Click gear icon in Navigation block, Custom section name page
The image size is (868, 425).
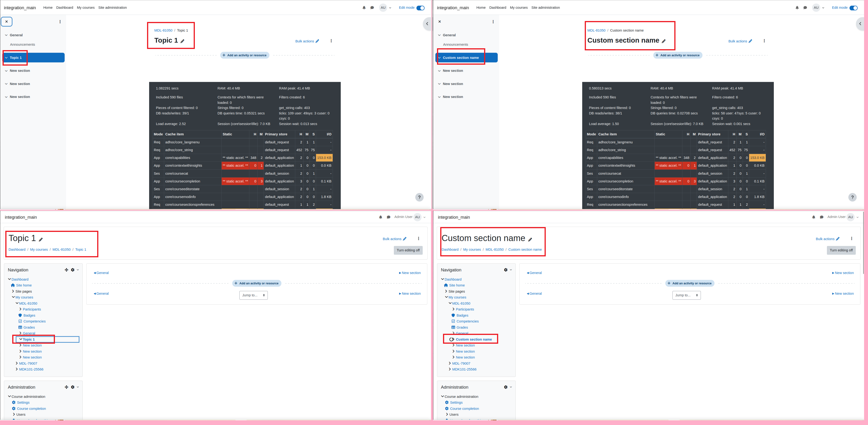[506, 270]
